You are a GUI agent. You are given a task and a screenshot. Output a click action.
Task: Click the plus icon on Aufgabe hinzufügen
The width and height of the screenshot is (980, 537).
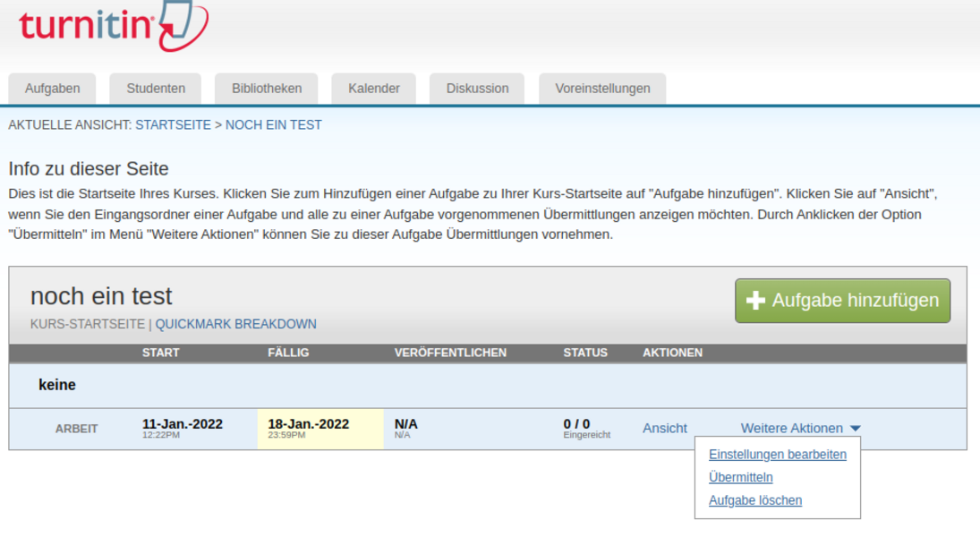coord(755,301)
